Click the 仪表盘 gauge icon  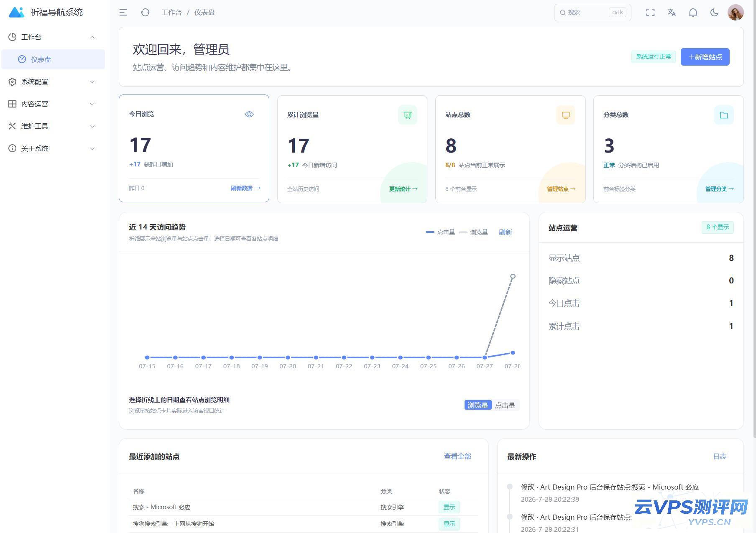coord(22,59)
